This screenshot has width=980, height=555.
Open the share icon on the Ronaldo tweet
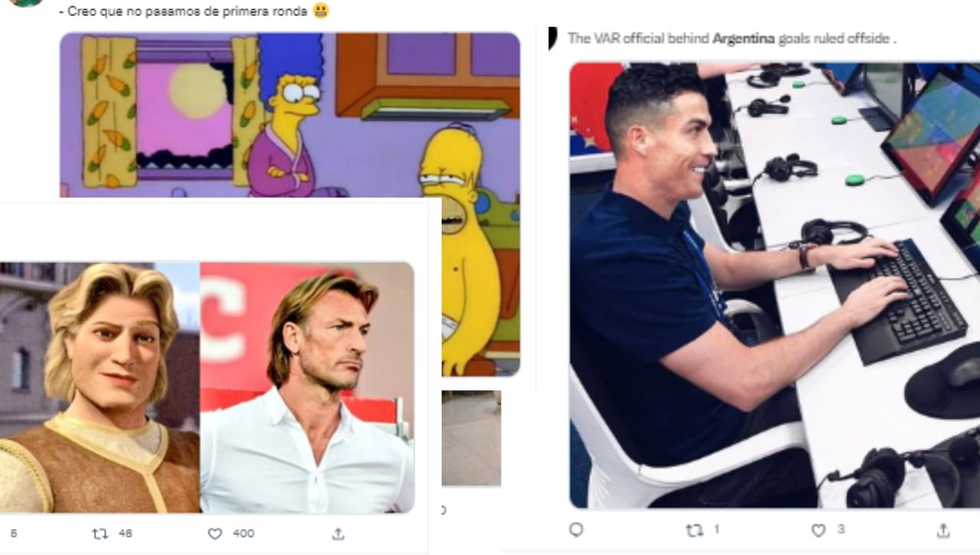tap(942, 530)
